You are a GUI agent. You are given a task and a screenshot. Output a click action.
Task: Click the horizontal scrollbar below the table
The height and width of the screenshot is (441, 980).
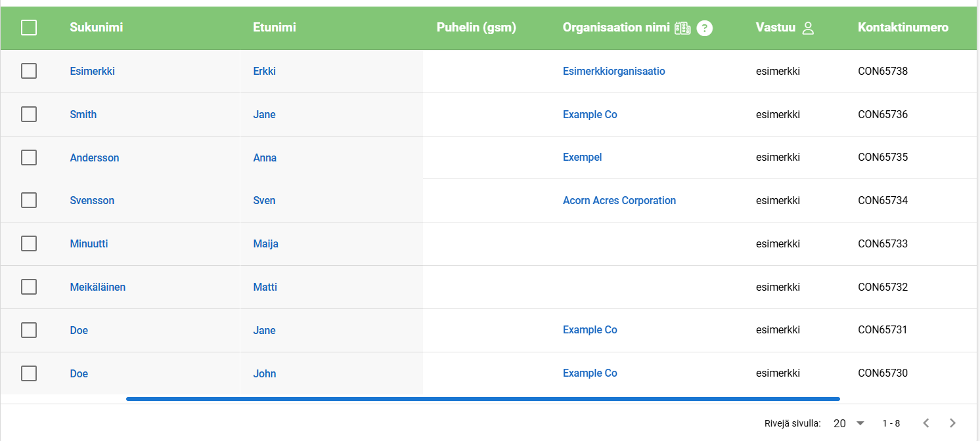tap(483, 398)
